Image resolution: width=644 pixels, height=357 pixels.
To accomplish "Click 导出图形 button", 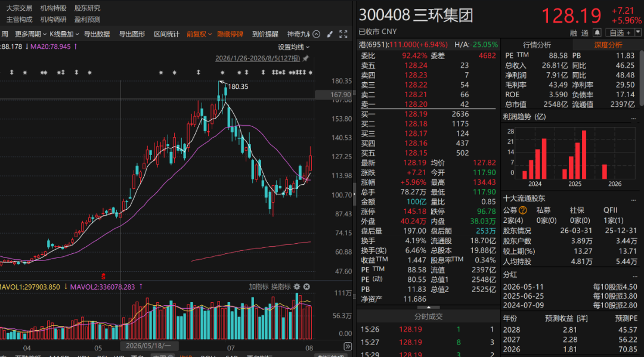I will pos(132,34).
